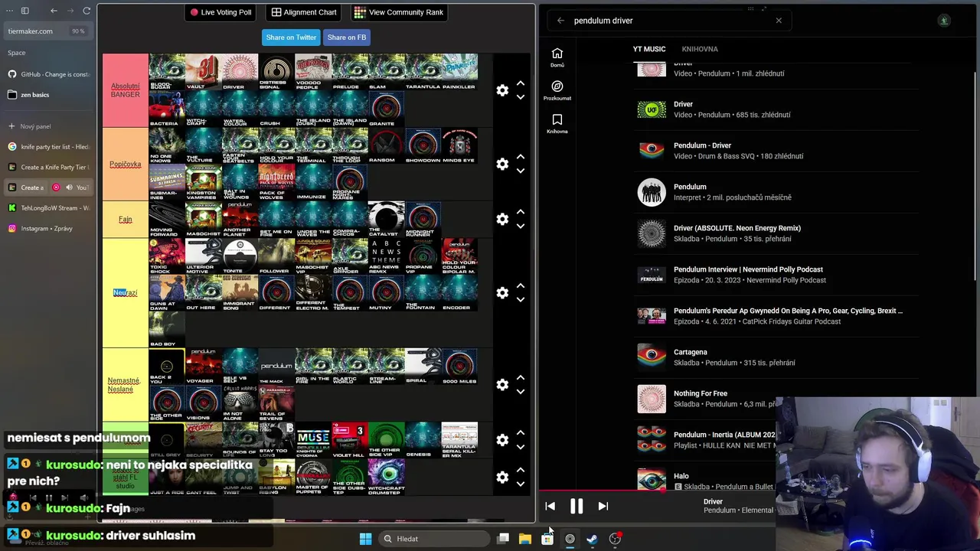Open Windows Start menu
Viewport: 980px width, 551px height.
click(365, 539)
